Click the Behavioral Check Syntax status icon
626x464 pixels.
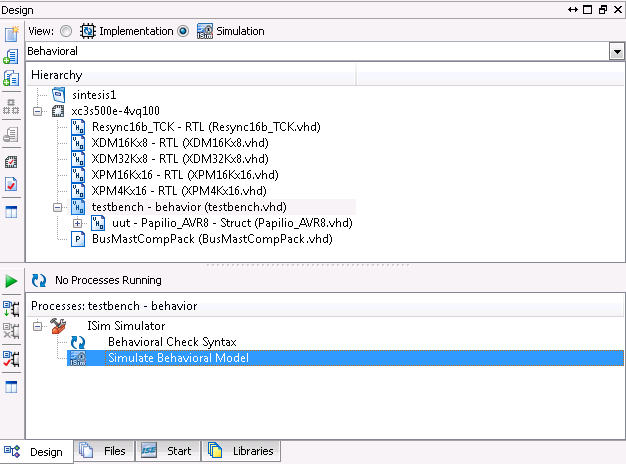78,342
